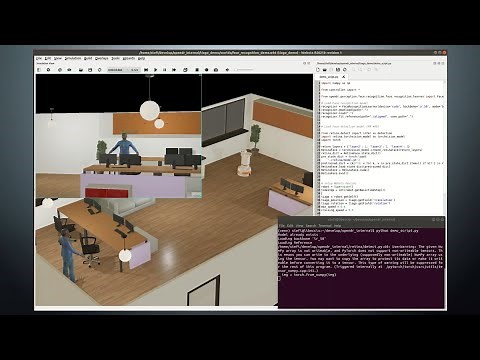Select the robot in the 3D scene
480x360 pixels.
click(245, 162)
